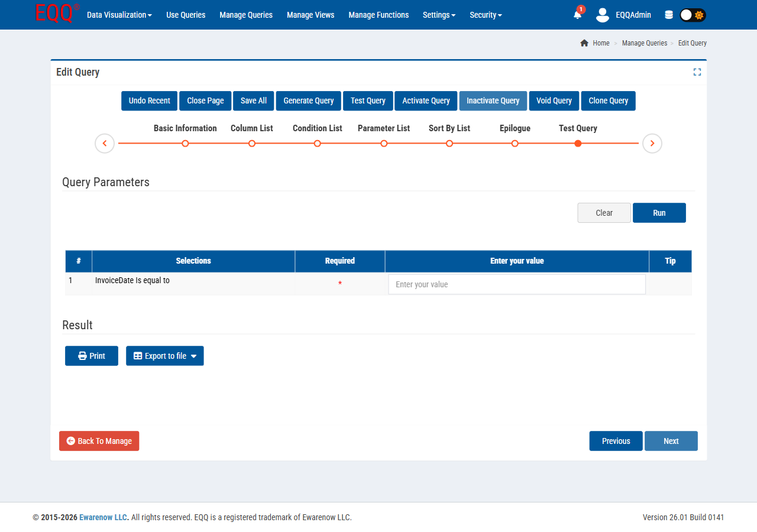Select the Parameter List step circle
This screenshot has height=532, width=757.
click(384, 143)
